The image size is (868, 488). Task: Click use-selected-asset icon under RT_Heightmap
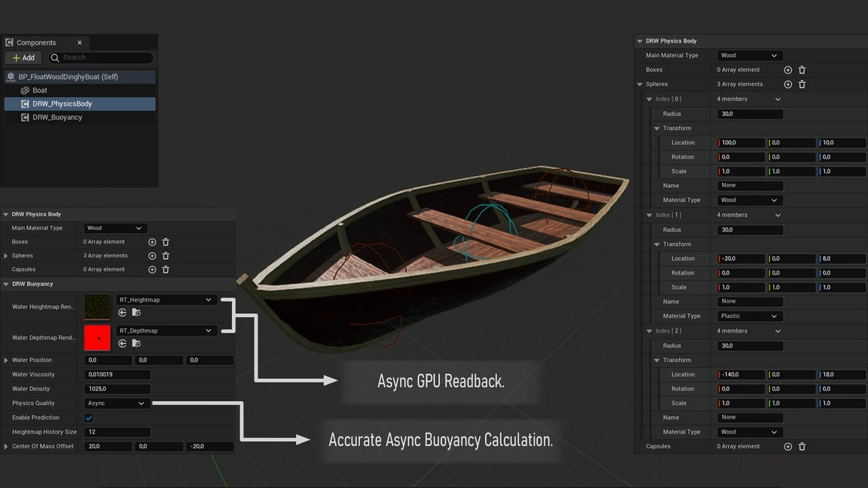point(122,312)
